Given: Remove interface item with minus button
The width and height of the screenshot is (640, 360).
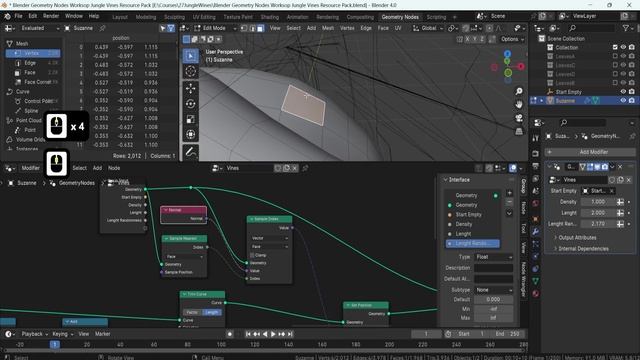Looking at the screenshot, I should [x=509, y=202].
